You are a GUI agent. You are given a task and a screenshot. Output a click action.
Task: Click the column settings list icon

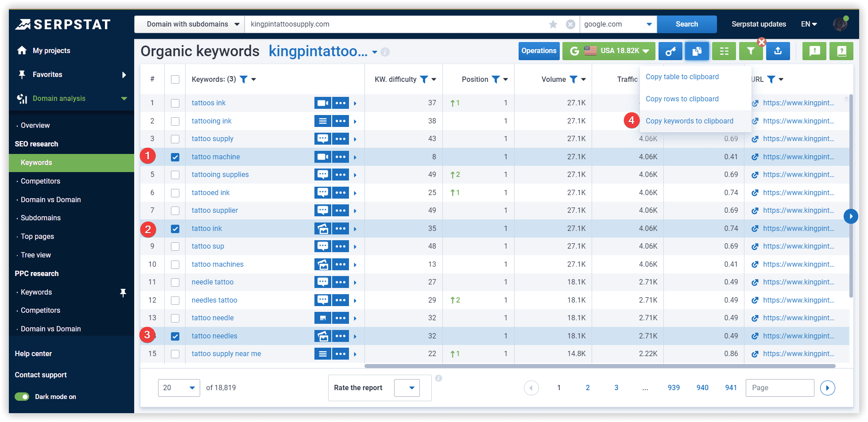pos(724,51)
